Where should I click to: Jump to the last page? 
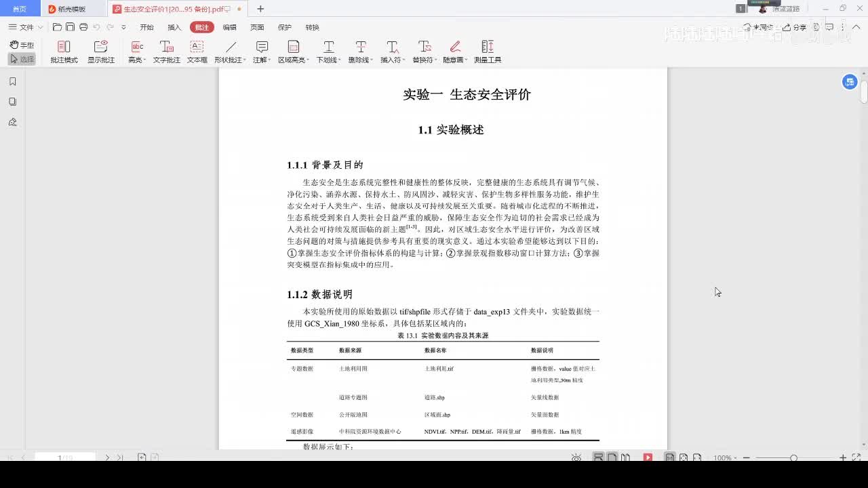point(120,458)
